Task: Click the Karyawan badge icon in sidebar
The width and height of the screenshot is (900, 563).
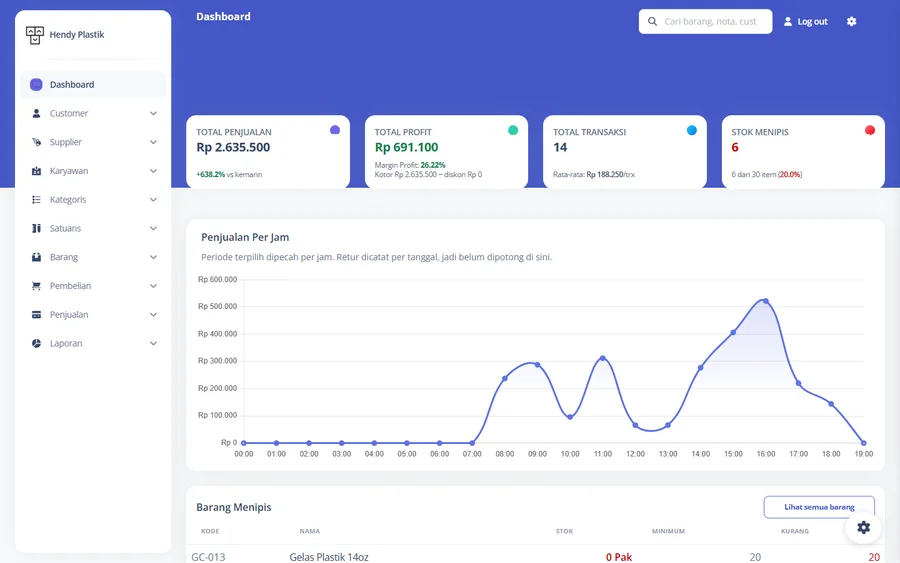Action: [36, 170]
